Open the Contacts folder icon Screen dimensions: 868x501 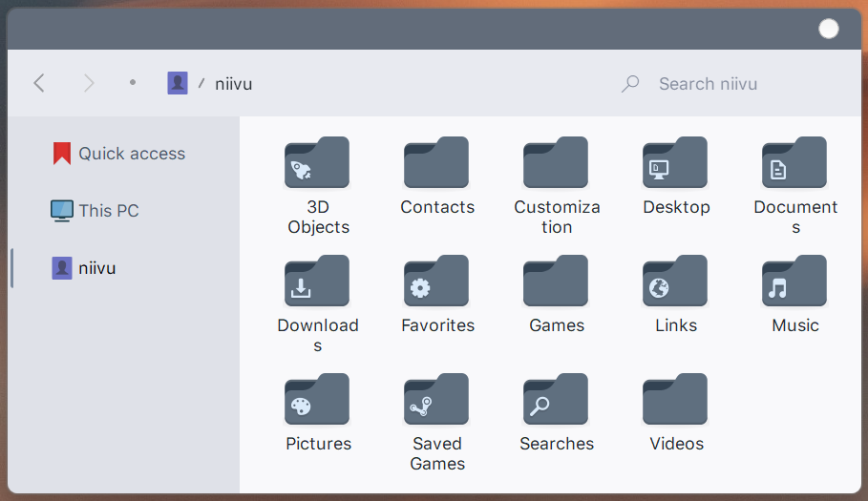point(436,164)
